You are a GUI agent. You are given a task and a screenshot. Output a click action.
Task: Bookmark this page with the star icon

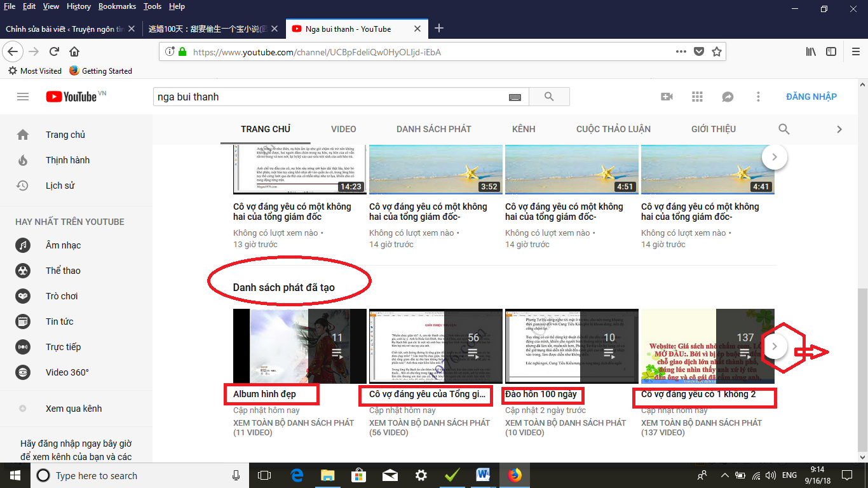click(717, 52)
